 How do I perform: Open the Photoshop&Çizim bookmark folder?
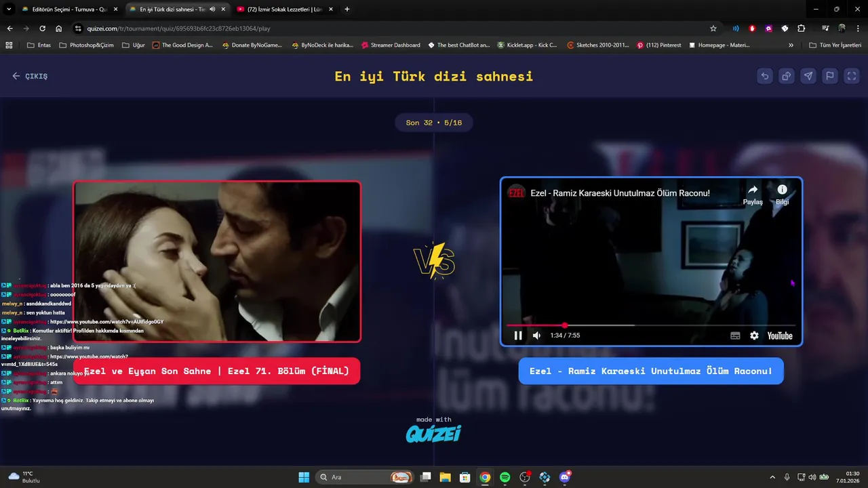tap(86, 45)
